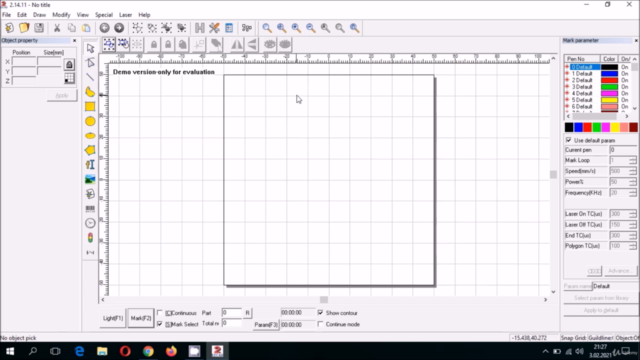Image resolution: width=640 pixels, height=360 pixels.
Task: Click Select param from library button
Action: tap(601, 298)
